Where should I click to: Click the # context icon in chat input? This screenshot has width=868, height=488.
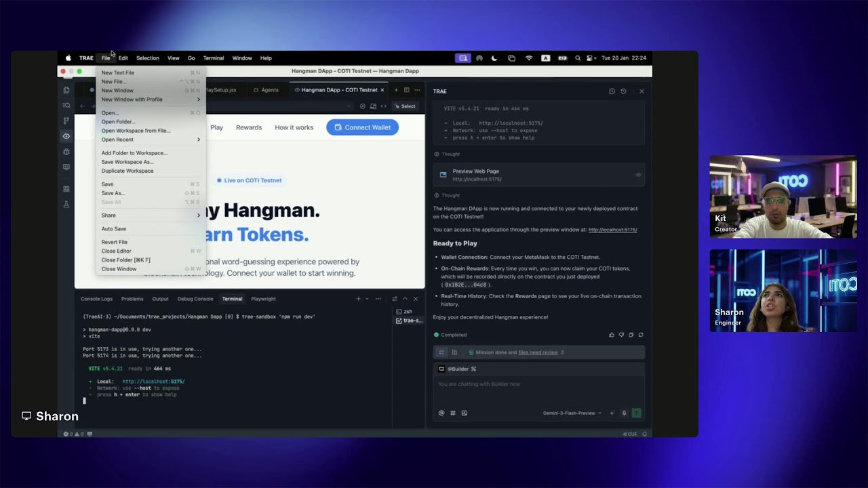tap(453, 413)
